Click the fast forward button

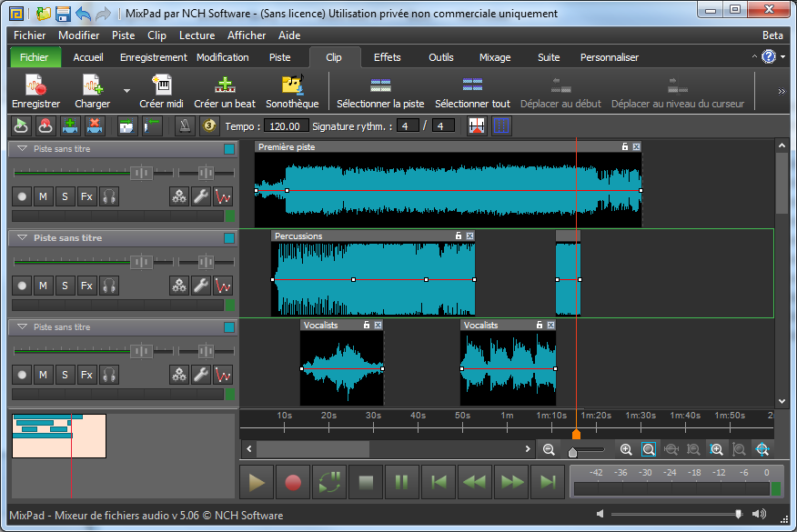(x=512, y=482)
